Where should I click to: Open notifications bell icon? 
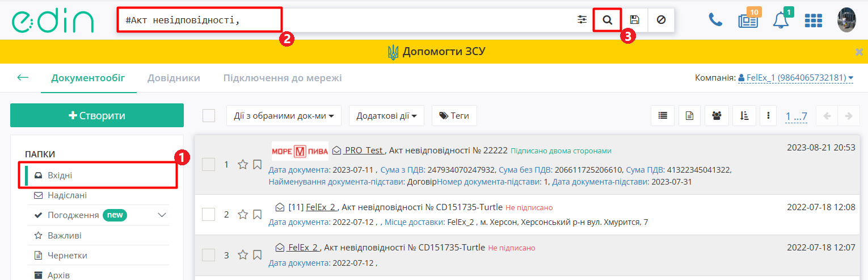click(782, 20)
